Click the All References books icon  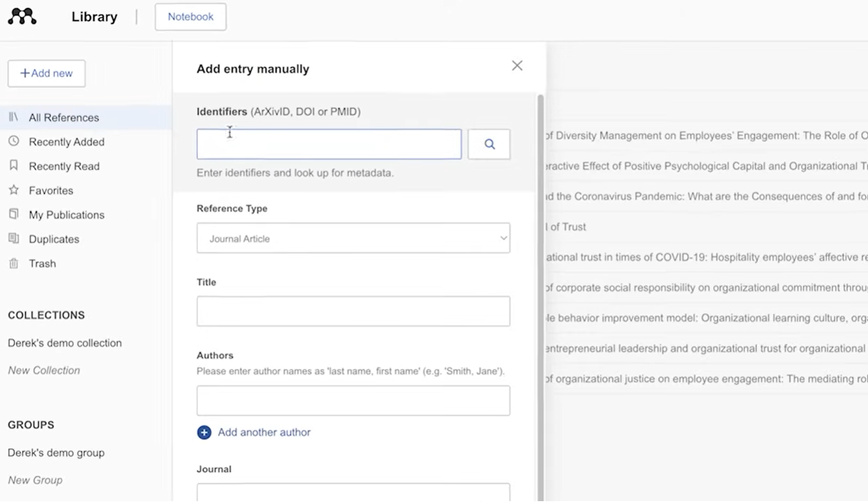pyautogui.click(x=14, y=117)
